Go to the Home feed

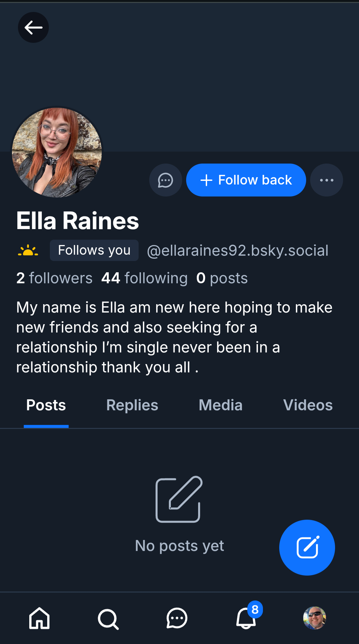pyautogui.click(x=40, y=618)
